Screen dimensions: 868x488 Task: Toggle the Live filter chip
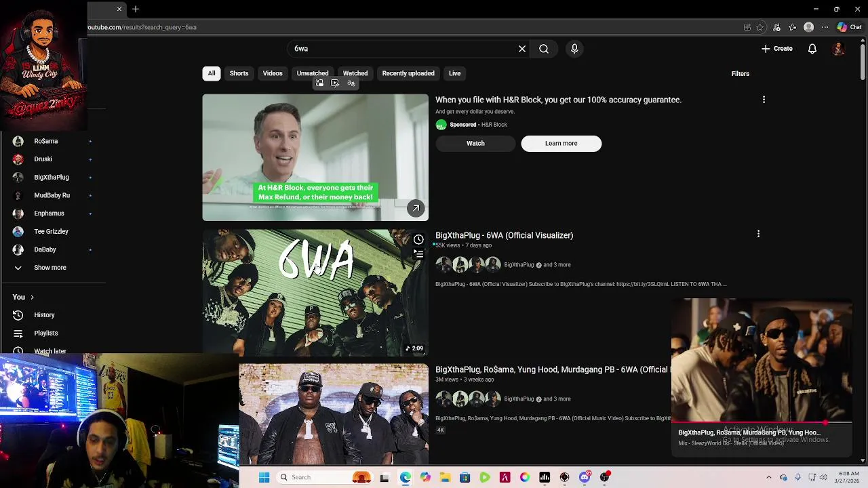(x=454, y=73)
